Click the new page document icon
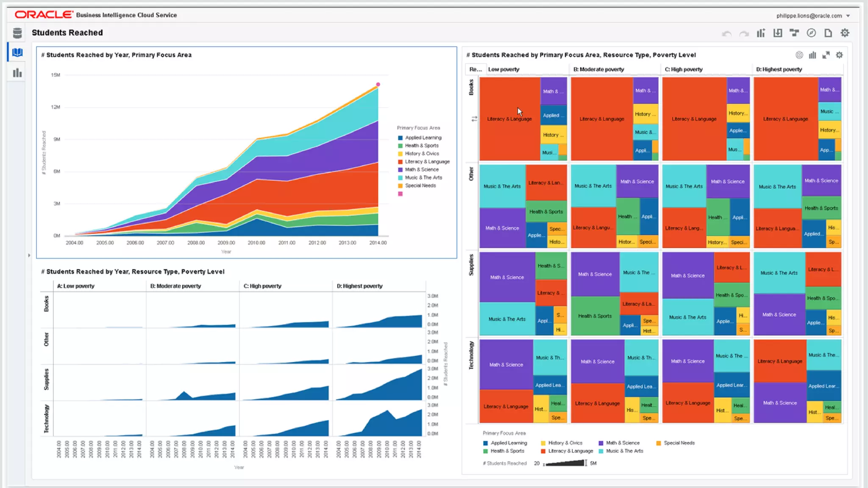 [828, 33]
